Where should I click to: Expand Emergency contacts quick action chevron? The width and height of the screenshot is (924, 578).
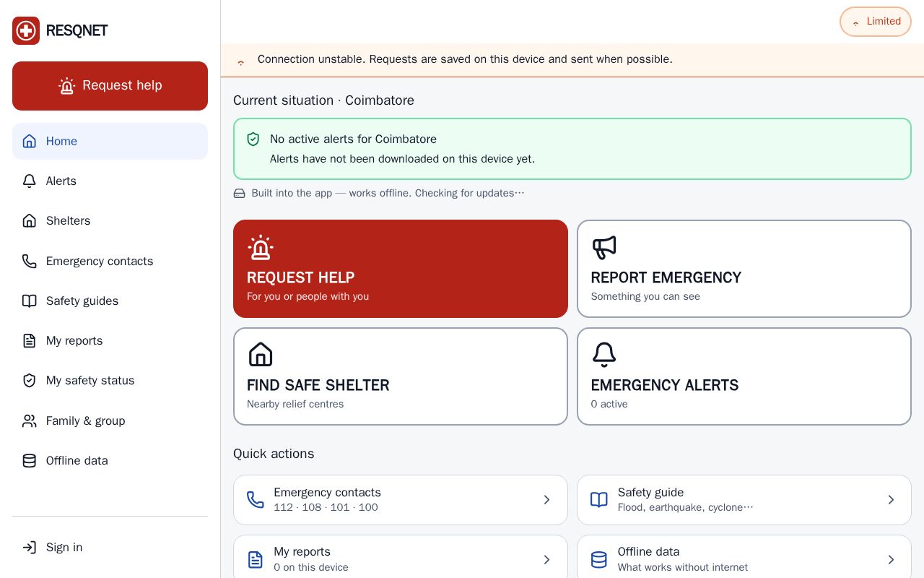(x=546, y=500)
